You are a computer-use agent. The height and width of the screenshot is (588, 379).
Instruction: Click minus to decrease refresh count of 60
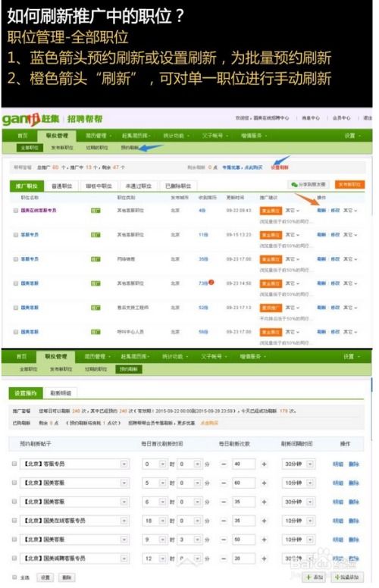click(x=224, y=483)
